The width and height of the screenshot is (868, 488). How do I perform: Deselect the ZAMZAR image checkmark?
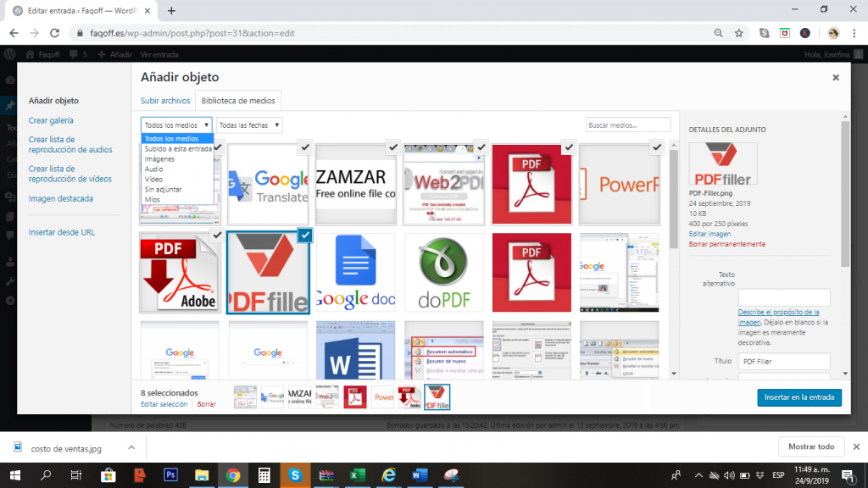[x=393, y=147]
